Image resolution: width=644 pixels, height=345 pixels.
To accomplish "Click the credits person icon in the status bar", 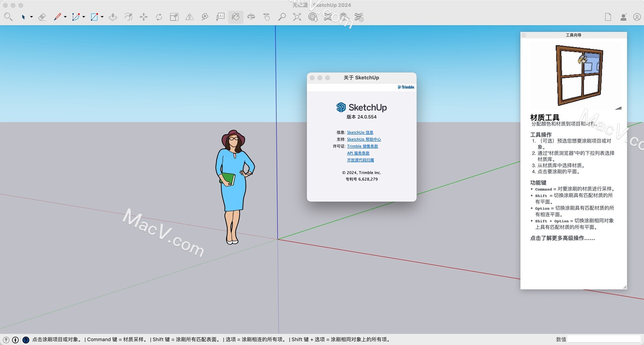I will tap(15, 340).
